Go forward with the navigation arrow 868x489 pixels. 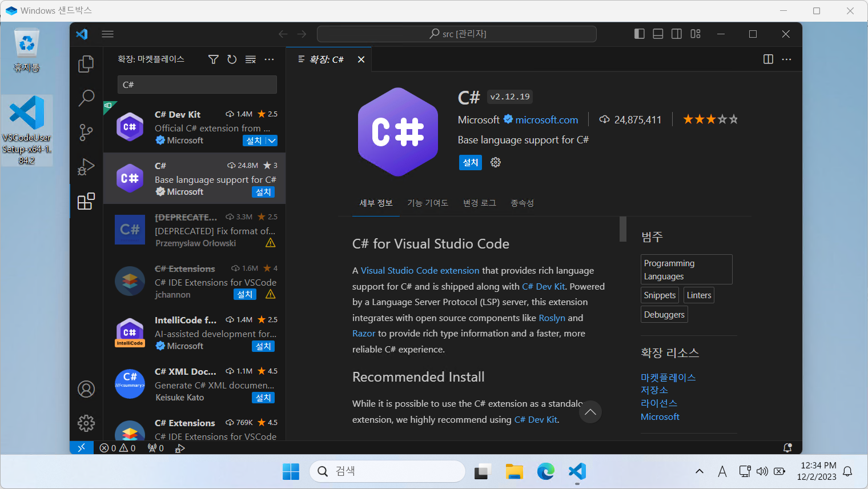[302, 34]
